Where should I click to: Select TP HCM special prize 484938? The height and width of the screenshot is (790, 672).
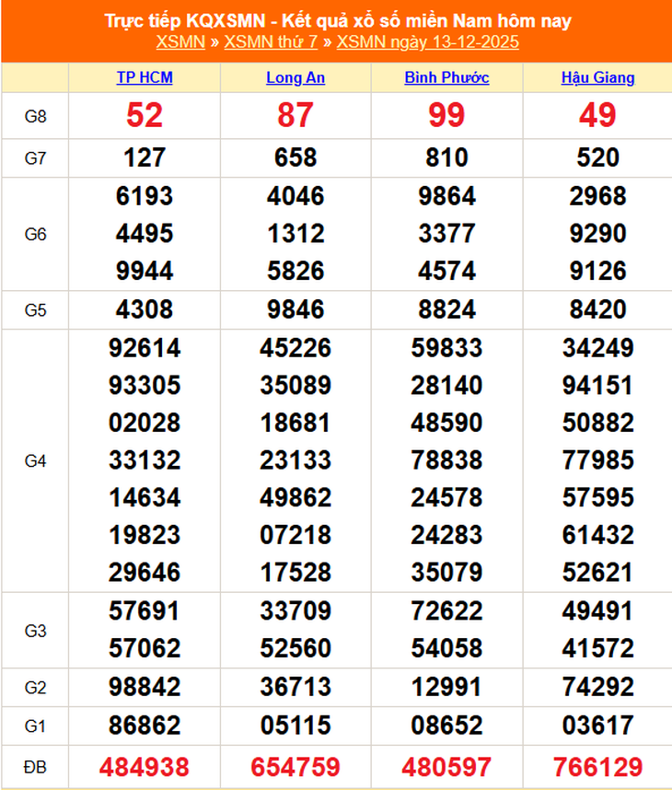(145, 767)
